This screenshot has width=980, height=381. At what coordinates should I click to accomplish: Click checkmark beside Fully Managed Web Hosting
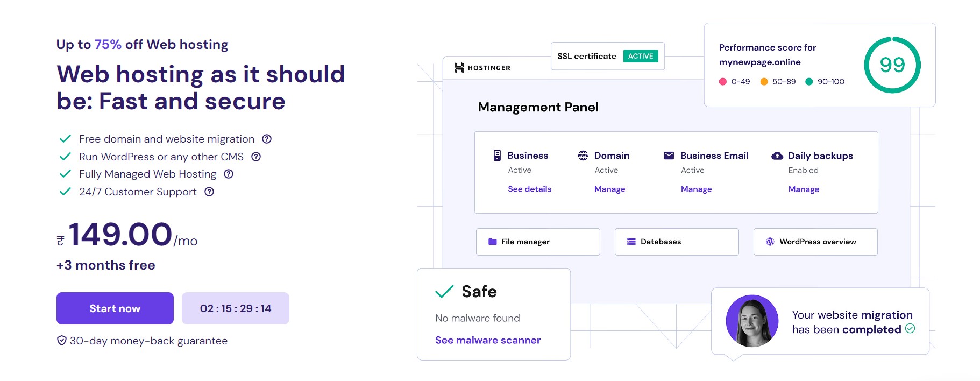65,174
